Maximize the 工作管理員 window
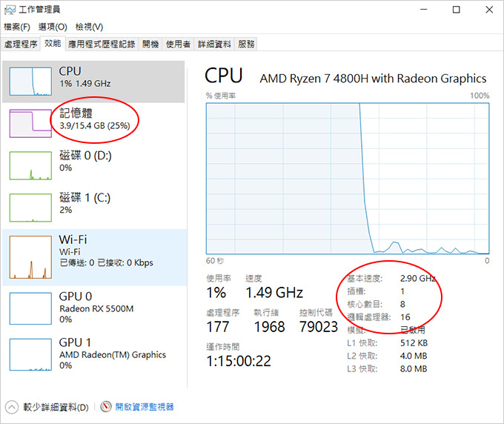504x424 pixels. pos(456,10)
